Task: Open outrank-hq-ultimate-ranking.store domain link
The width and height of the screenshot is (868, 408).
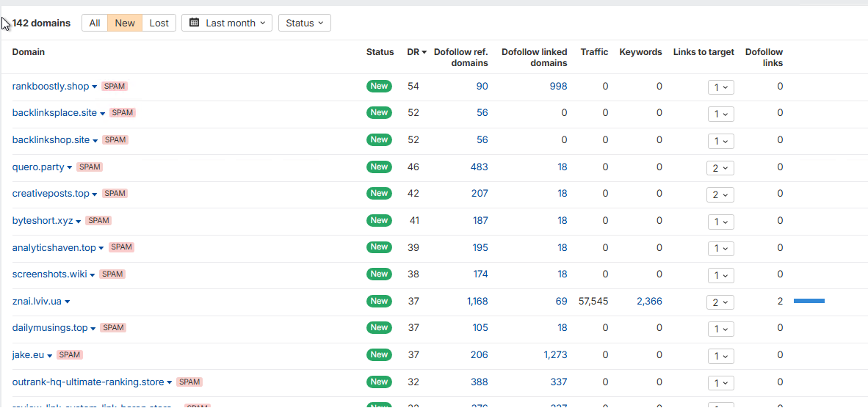Action: coord(88,382)
